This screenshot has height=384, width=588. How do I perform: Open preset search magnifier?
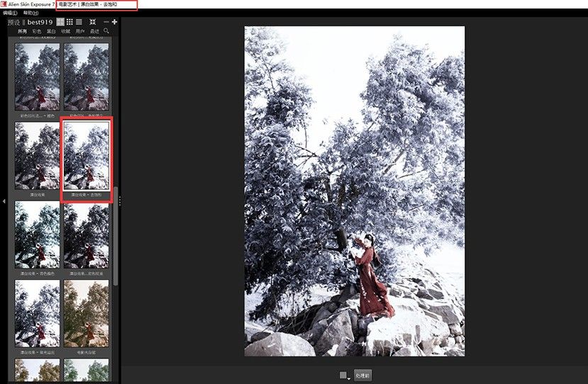[106, 30]
